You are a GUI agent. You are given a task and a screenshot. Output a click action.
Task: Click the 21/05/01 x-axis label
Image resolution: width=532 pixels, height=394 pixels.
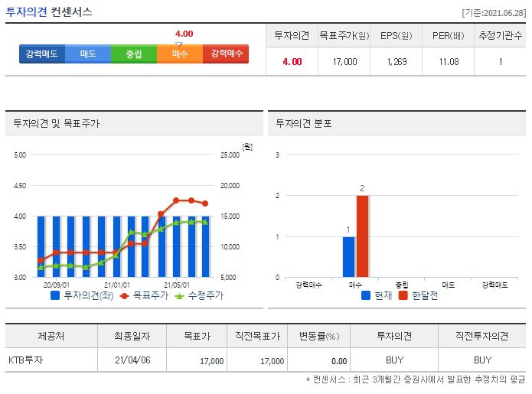(x=176, y=285)
